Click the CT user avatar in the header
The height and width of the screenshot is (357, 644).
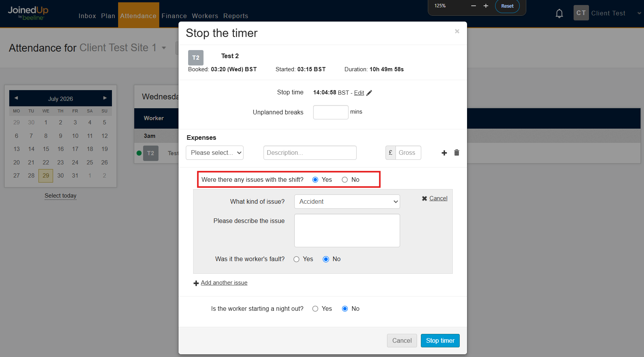click(x=581, y=13)
